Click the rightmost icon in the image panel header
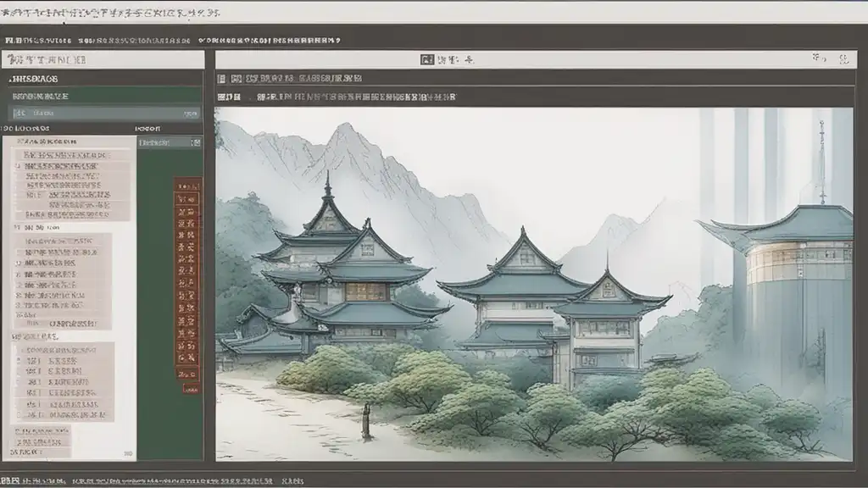868x488 pixels. click(x=843, y=58)
